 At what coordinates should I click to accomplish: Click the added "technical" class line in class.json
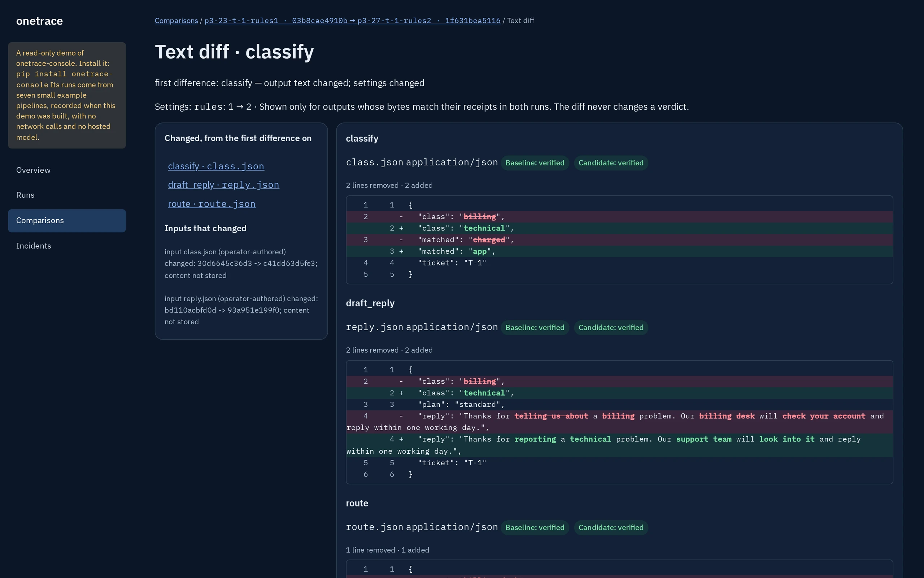pos(619,228)
